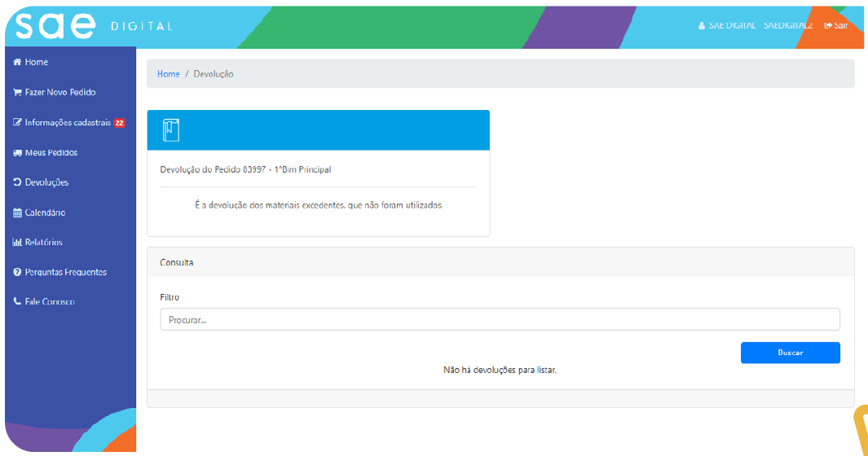The width and height of the screenshot is (868, 456).
Task: Go to Meus Pedidos
Action: click(x=51, y=153)
